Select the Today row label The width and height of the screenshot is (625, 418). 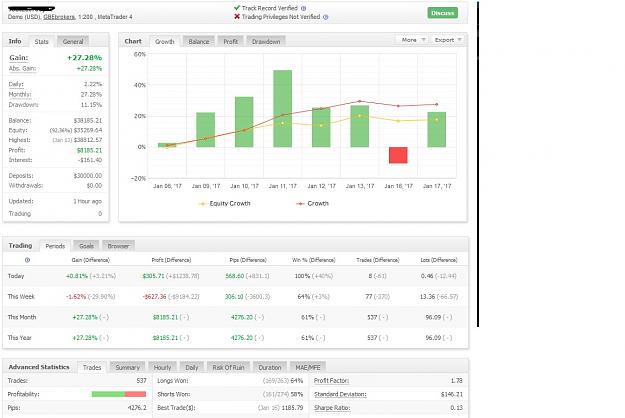16,276
